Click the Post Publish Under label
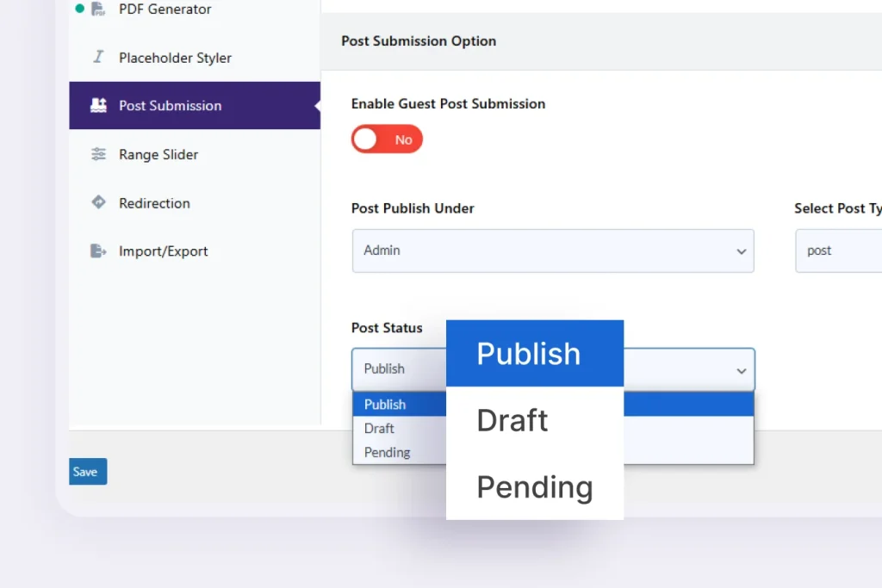This screenshot has width=882, height=588. click(413, 208)
